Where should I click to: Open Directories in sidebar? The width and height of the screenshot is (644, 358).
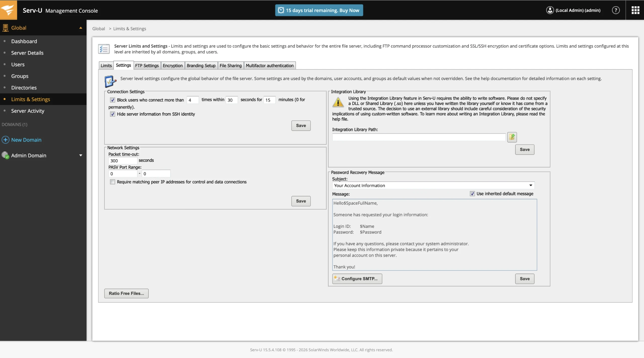tap(24, 88)
